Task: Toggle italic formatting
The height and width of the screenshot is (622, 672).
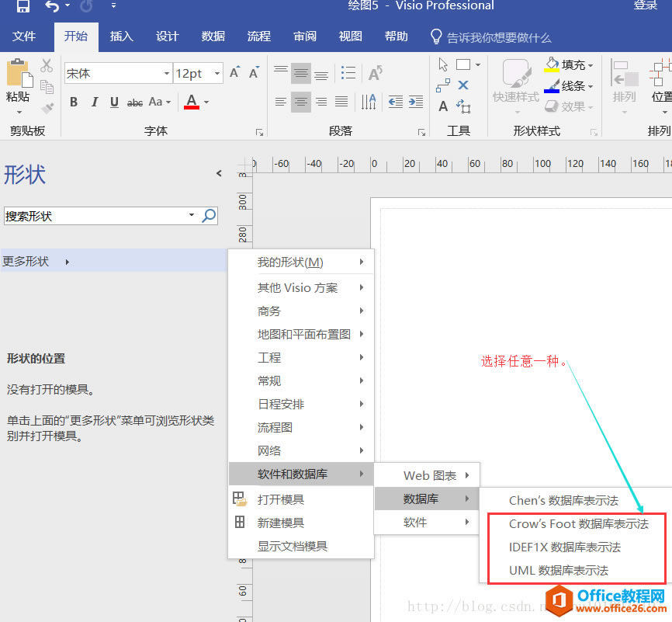Action: 95,102
